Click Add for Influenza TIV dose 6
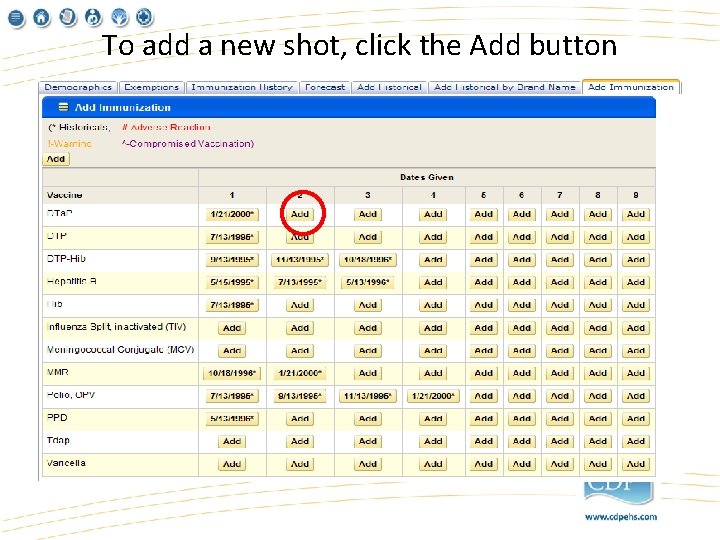720x540 pixels. [522, 328]
